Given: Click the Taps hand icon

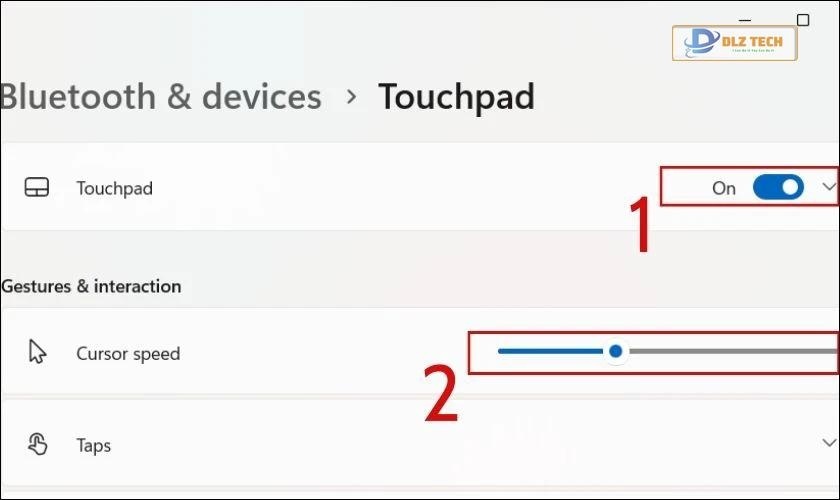Looking at the screenshot, I should point(38,445).
